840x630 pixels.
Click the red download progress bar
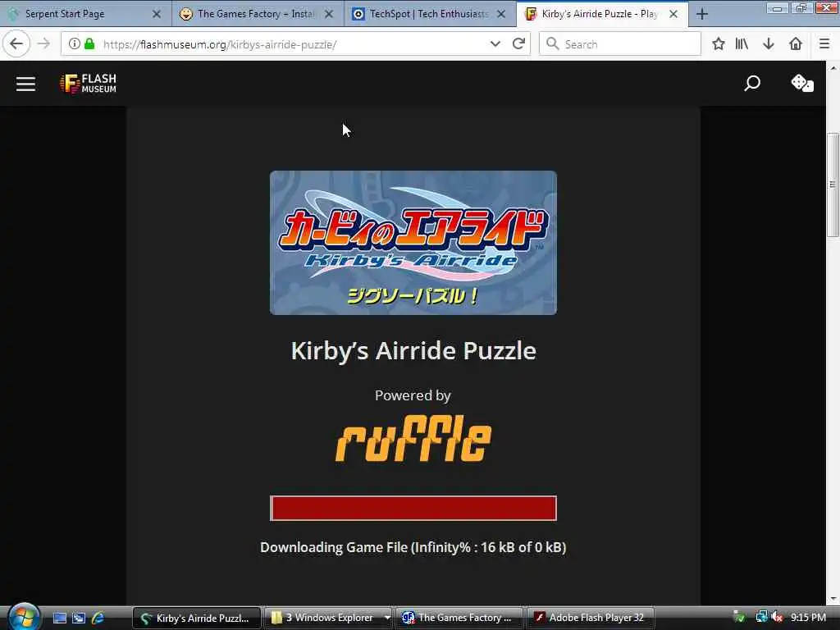click(x=413, y=508)
